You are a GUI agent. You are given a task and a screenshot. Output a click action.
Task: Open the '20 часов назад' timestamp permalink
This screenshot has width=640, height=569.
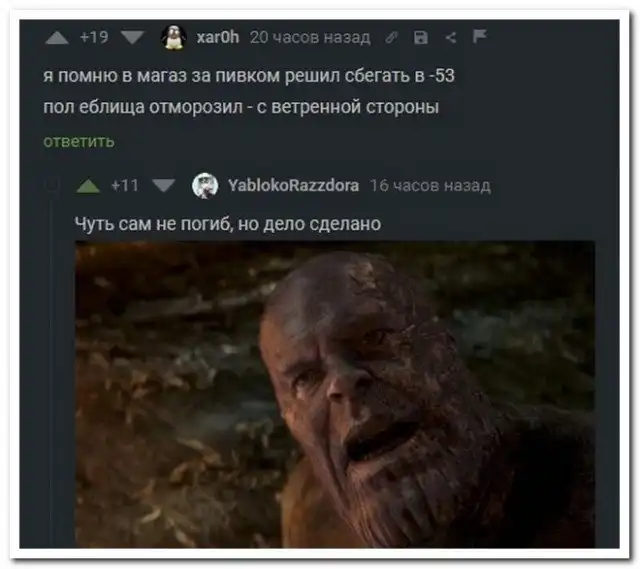[310, 38]
